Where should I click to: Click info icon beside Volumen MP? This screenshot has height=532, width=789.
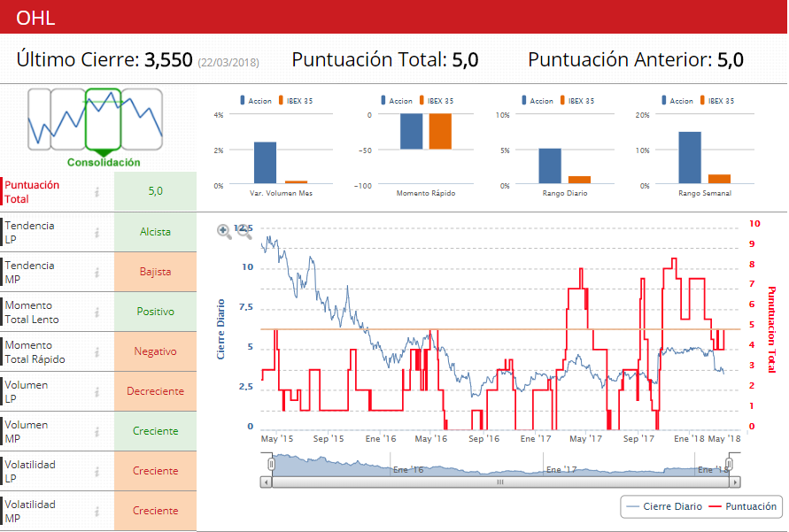[x=97, y=431]
